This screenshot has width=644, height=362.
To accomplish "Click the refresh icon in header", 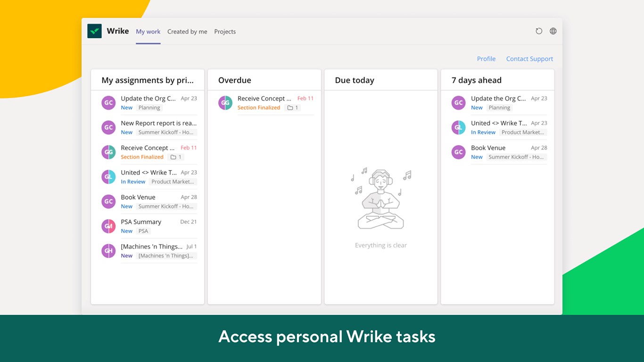I will 539,31.
